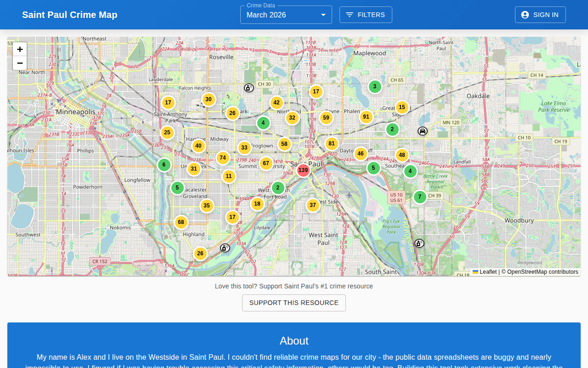Click the zoom-in plus control on the map

coord(20,49)
